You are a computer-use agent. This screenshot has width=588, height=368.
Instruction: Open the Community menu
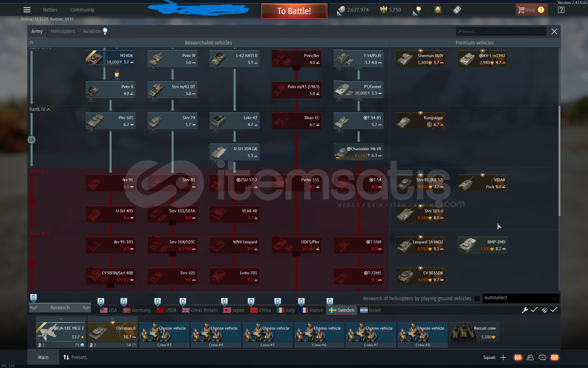pos(82,10)
